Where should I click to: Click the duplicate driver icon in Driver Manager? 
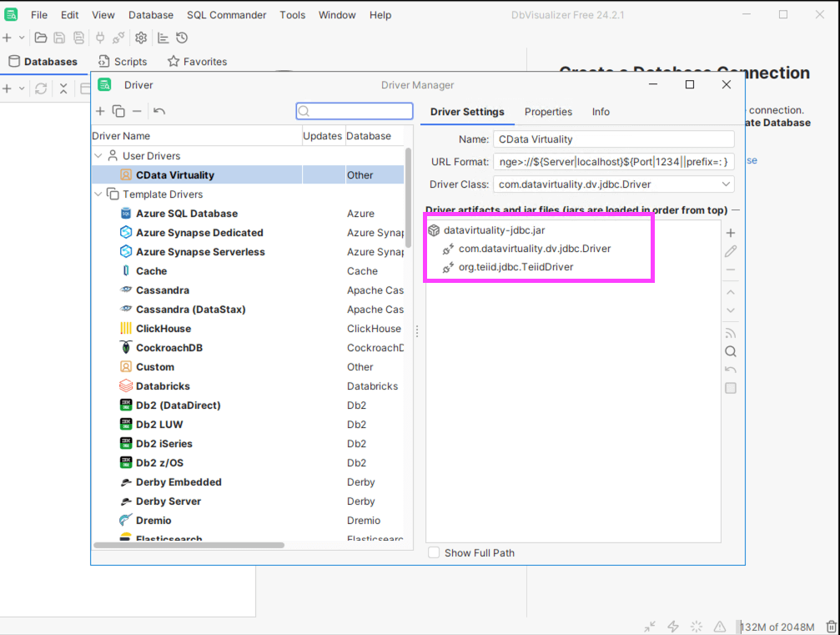click(118, 111)
